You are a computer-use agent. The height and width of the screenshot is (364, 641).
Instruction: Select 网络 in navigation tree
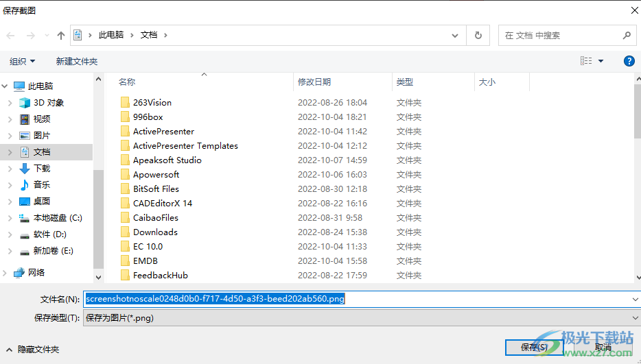[36, 273]
